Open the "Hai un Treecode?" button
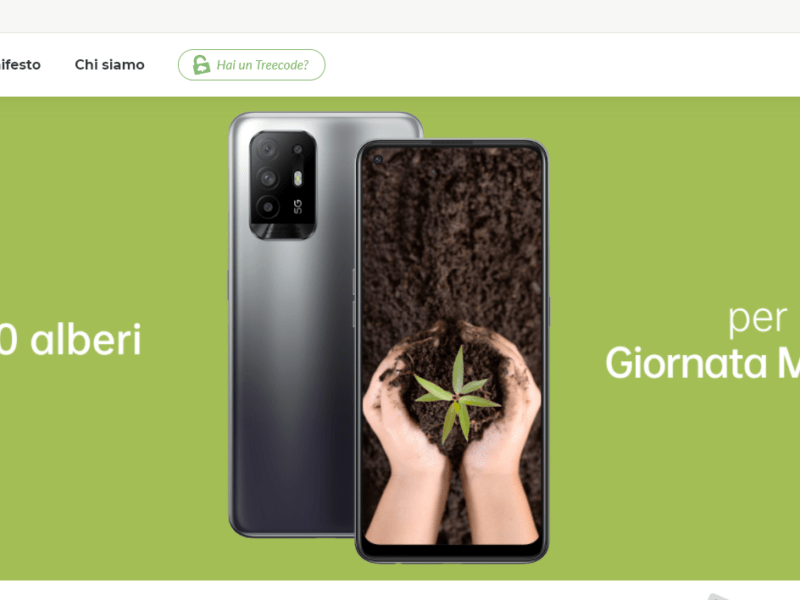Viewport: 800px width, 600px height. pyautogui.click(x=252, y=65)
